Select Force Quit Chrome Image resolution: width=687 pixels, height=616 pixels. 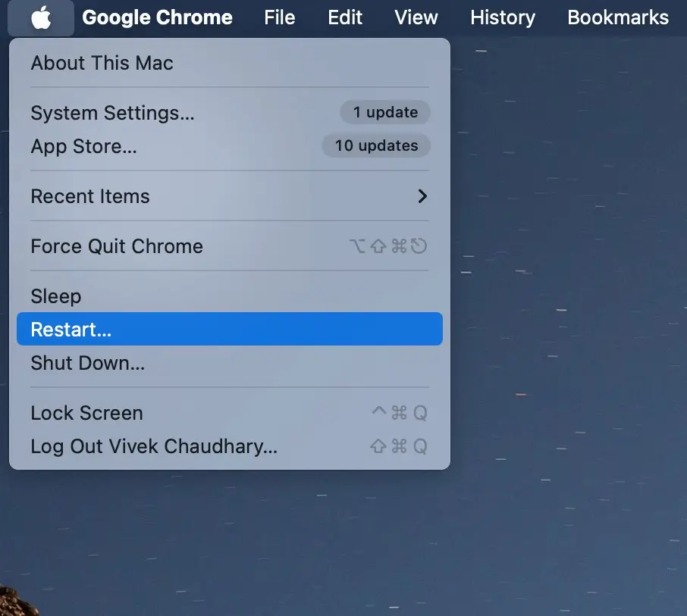[x=230, y=246]
